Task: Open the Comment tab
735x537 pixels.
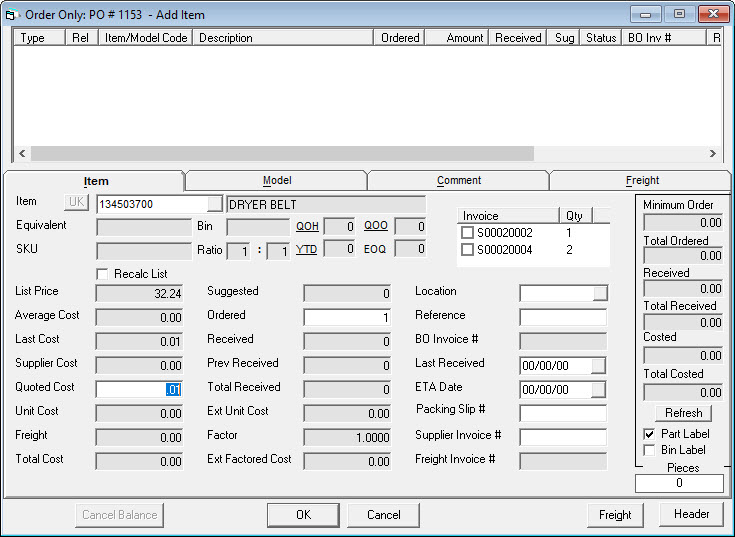Action: coord(458,180)
